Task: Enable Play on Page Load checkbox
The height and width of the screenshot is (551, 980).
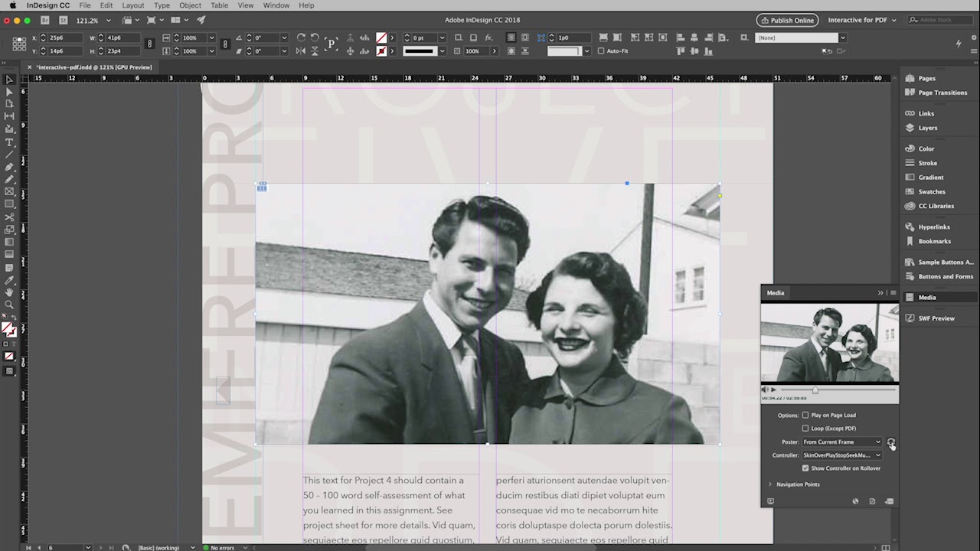Action: pyautogui.click(x=805, y=415)
